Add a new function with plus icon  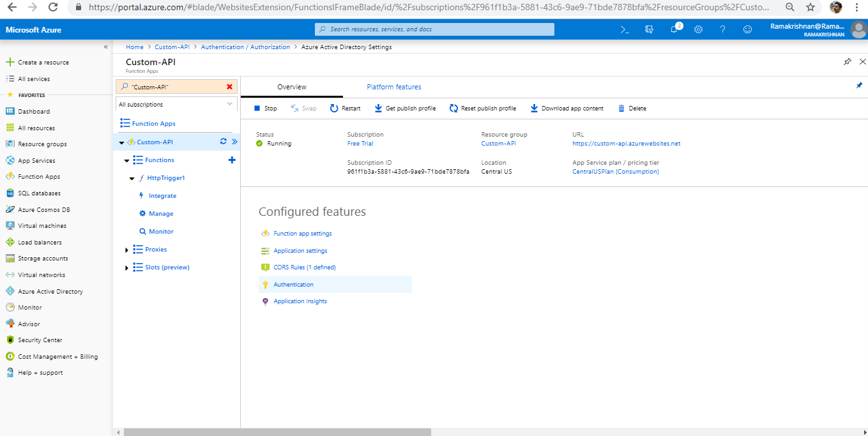pos(232,160)
